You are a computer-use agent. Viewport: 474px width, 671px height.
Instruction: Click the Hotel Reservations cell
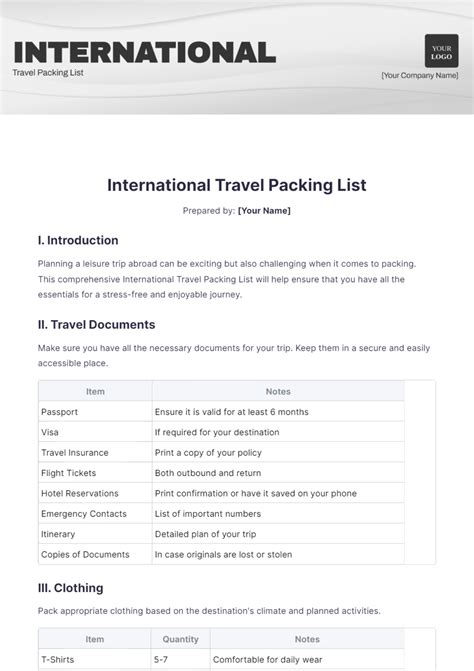[95, 493]
